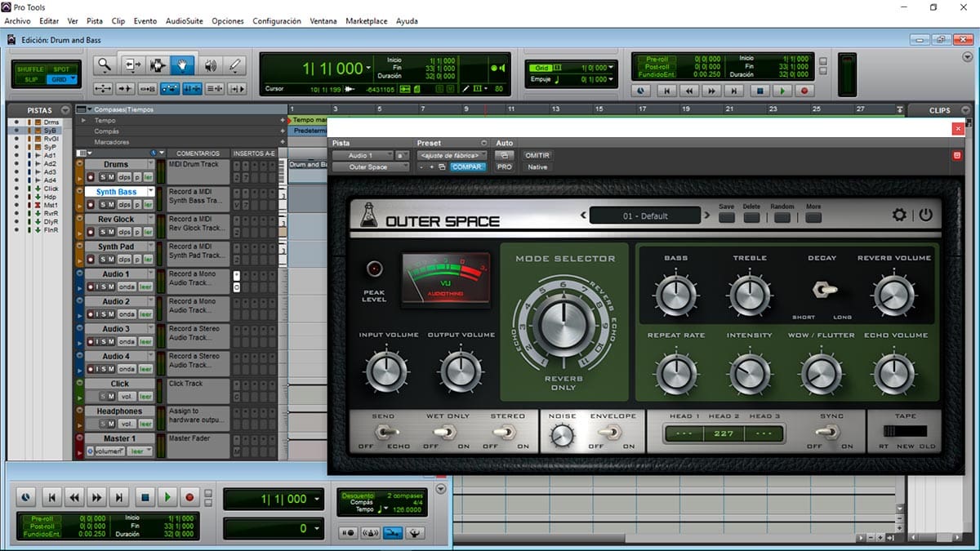Click the play button in the bottom transport
The width and height of the screenshot is (980, 551).
(x=167, y=496)
